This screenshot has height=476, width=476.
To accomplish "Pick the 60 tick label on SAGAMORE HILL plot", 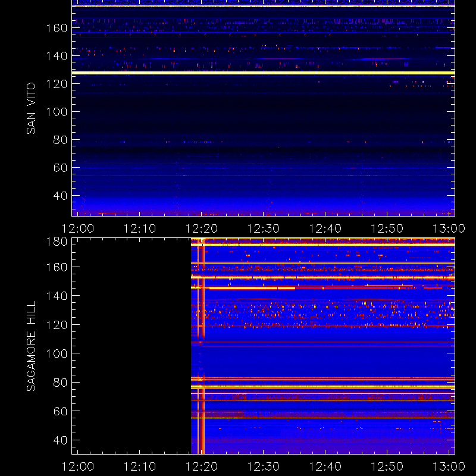I will (x=61, y=411).
